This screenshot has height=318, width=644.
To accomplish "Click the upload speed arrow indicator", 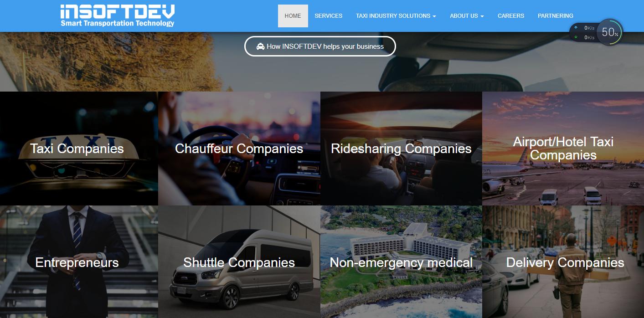I will 576,28.
